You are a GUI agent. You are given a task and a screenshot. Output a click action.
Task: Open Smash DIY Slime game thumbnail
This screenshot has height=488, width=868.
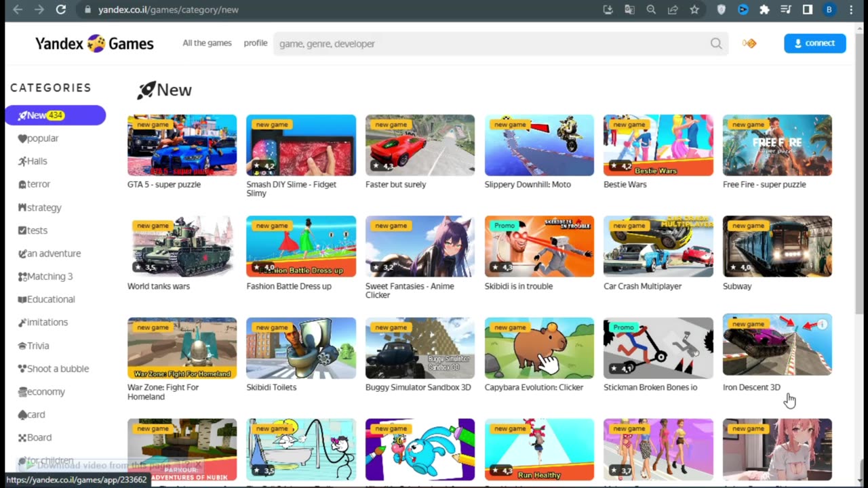coord(301,145)
